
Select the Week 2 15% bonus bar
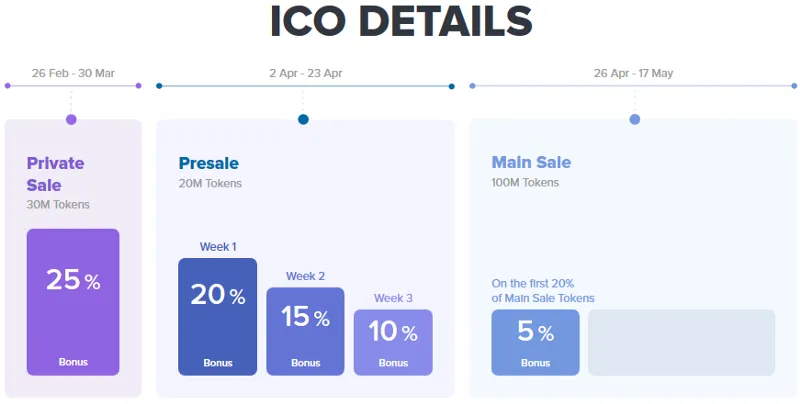coord(305,332)
